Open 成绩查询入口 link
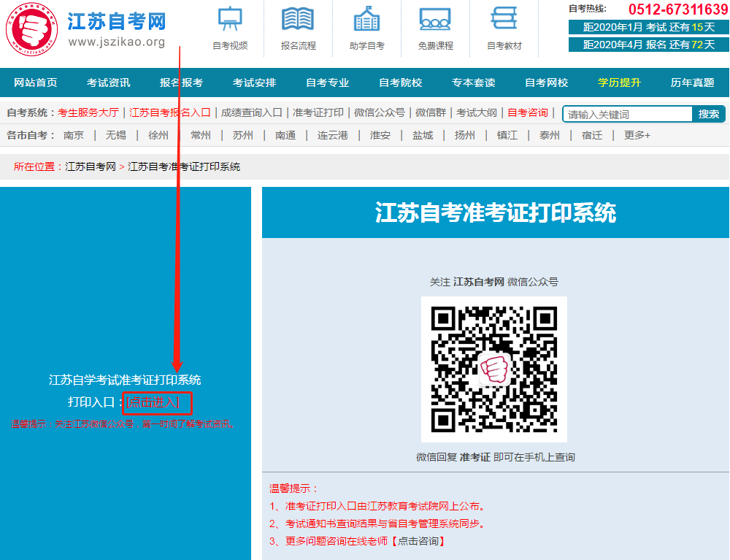Screen dimensions: 730x560 pos(251,112)
